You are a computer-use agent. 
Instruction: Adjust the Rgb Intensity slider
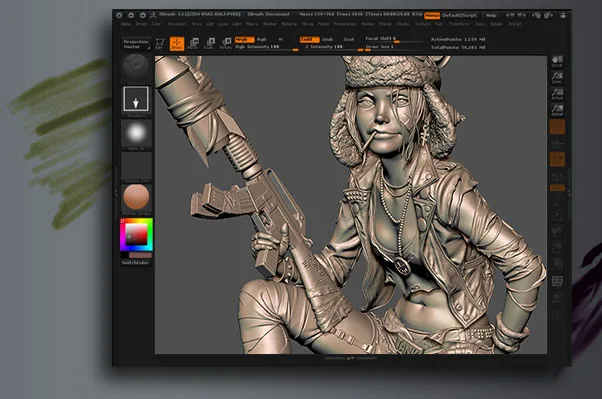click(266, 47)
